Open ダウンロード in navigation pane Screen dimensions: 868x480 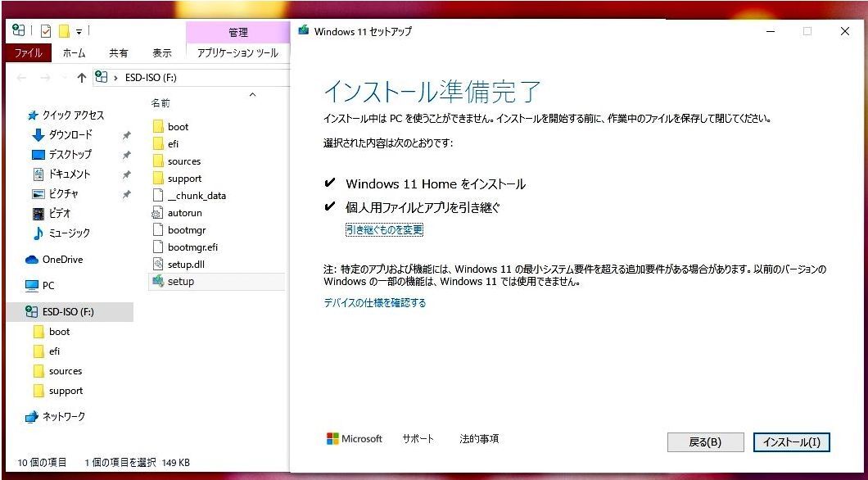(x=62, y=134)
